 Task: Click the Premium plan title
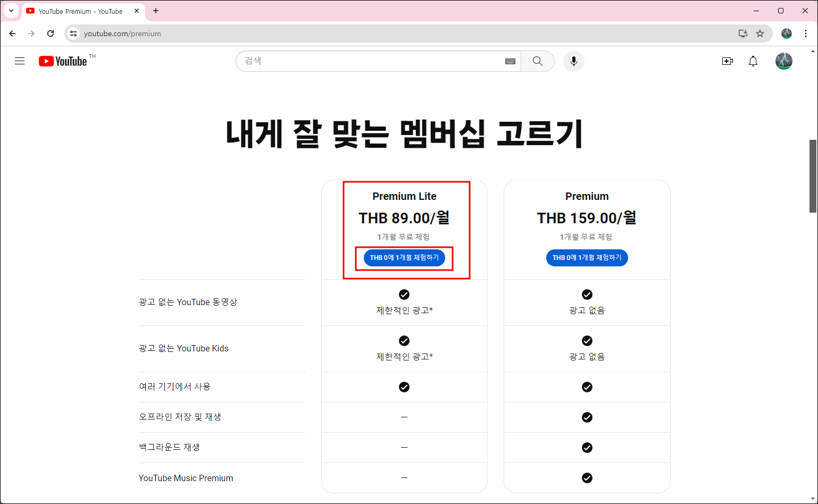587,196
